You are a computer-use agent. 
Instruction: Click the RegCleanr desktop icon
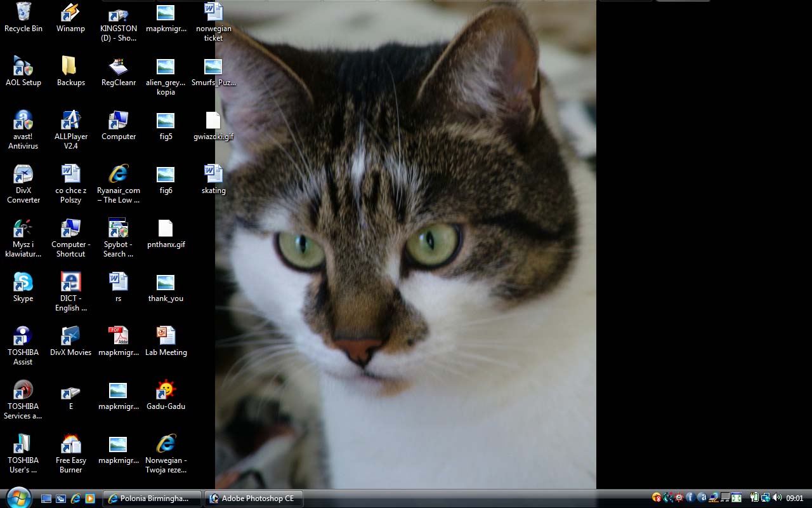click(118, 67)
